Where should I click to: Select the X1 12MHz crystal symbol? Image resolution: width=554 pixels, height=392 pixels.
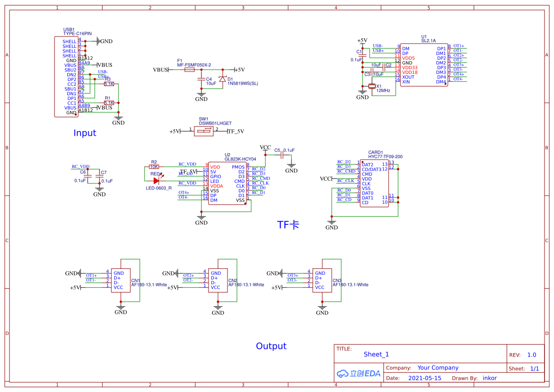tap(372, 86)
